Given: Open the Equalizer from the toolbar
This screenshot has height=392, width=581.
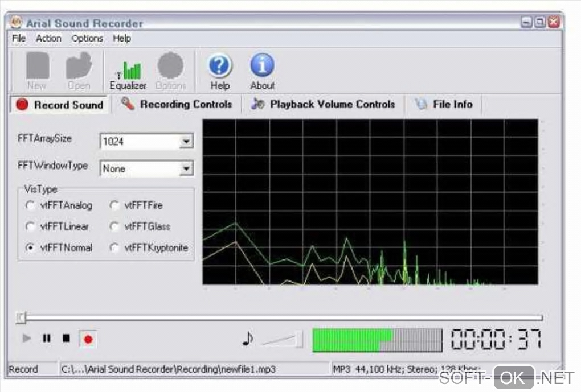Looking at the screenshot, I should pos(128,76).
